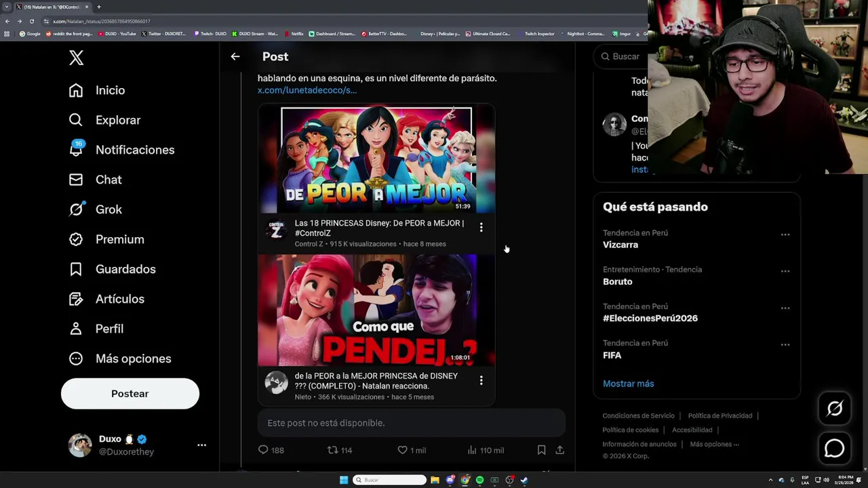Viewport: 868px width, 488px height.
Task: Click the X logo in the sidebar
Action: click(x=76, y=58)
